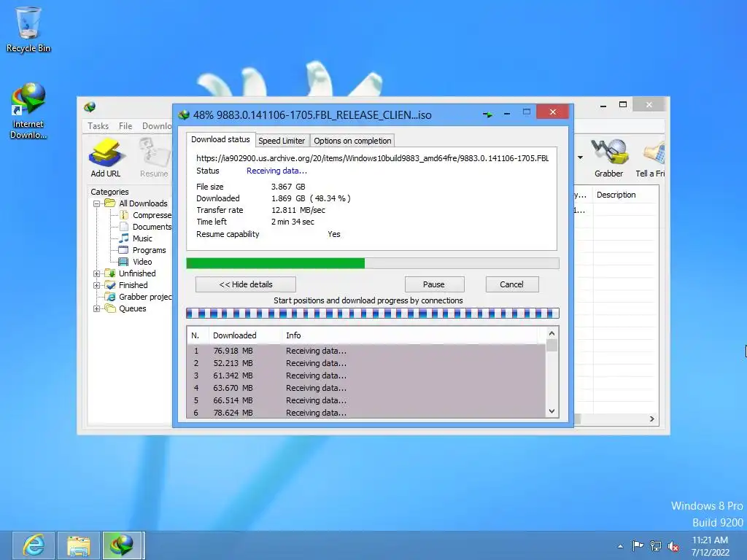Switch to the Options on completion tab
The height and width of the screenshot is (560, 747).
pos(352,141)
